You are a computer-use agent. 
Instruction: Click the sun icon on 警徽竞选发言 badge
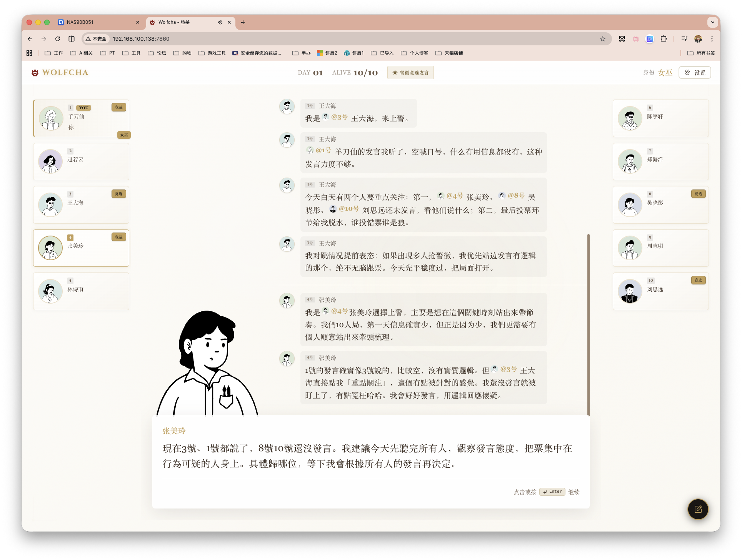click(395, 72)
